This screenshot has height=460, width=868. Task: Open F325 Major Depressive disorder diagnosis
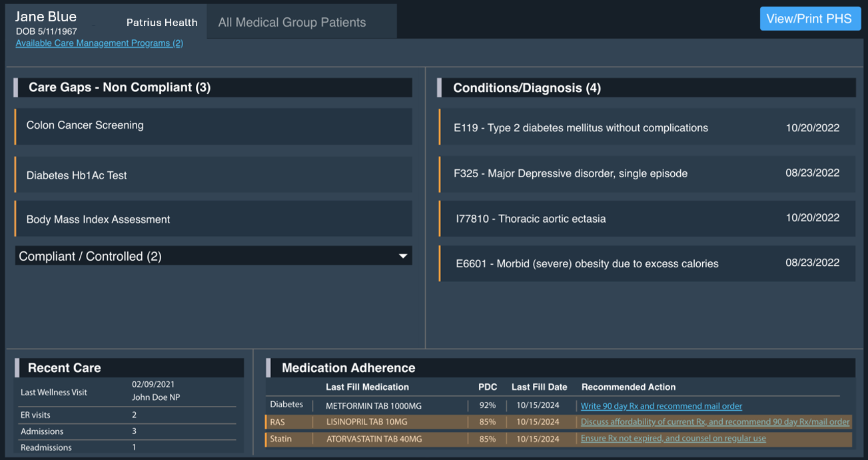(x=646, y=173)
